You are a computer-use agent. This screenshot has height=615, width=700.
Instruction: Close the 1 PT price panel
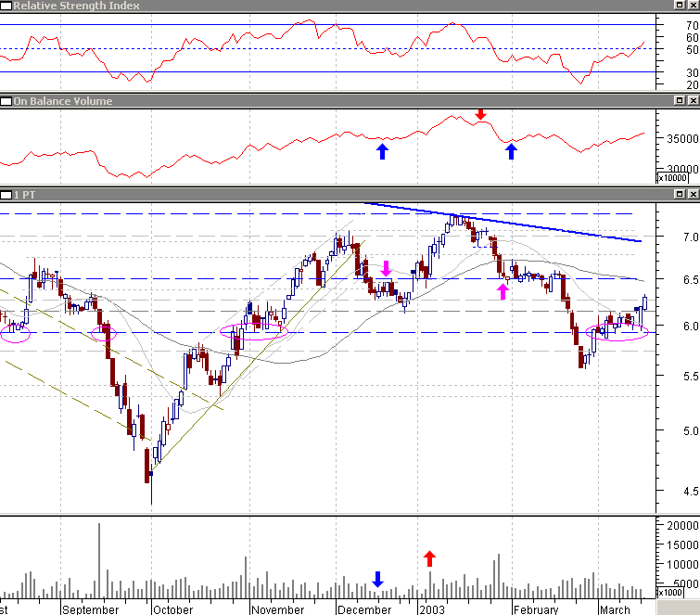tap(694, 194)
